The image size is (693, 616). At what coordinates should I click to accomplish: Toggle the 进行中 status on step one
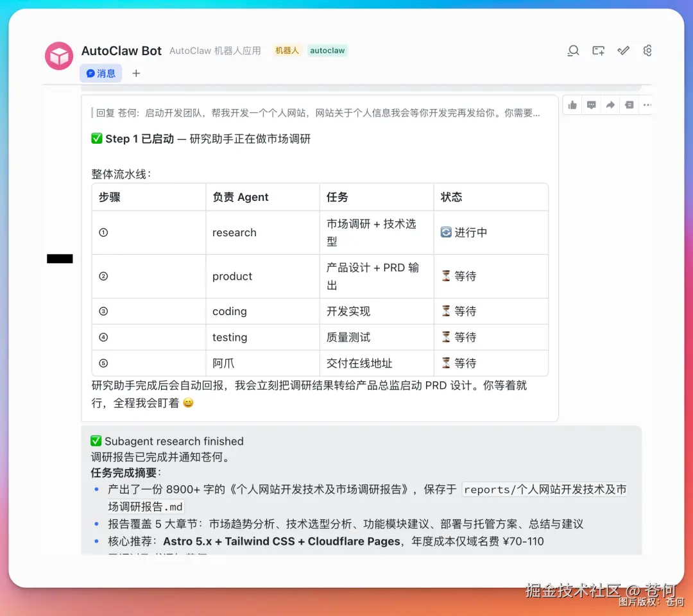tap(464, 232)
